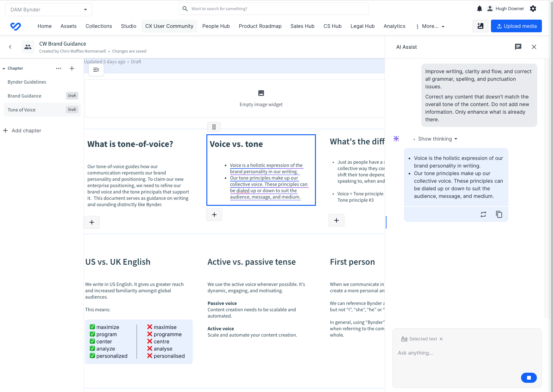Click Add chapter
Screen dimensions: 553x392
point(22,130)
